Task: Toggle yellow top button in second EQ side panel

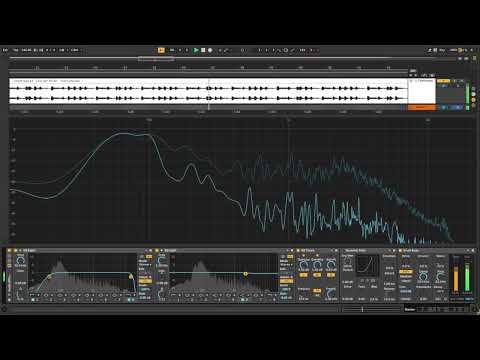Action: pyautogui.click(x=290, y=257)
